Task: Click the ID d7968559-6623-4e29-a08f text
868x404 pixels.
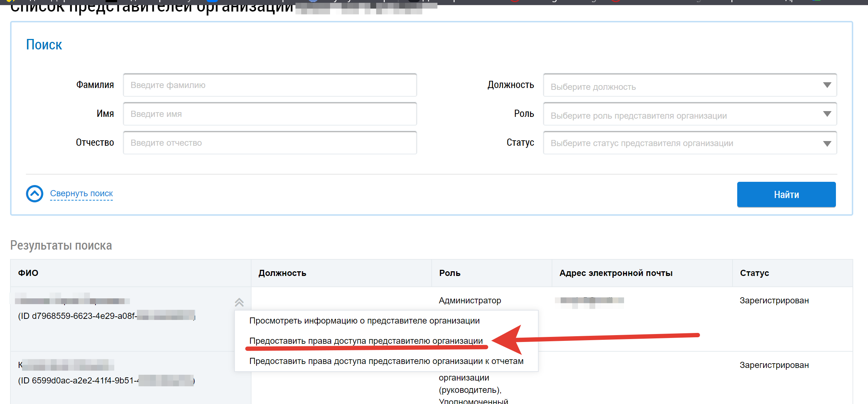Action: pos(77,316)
